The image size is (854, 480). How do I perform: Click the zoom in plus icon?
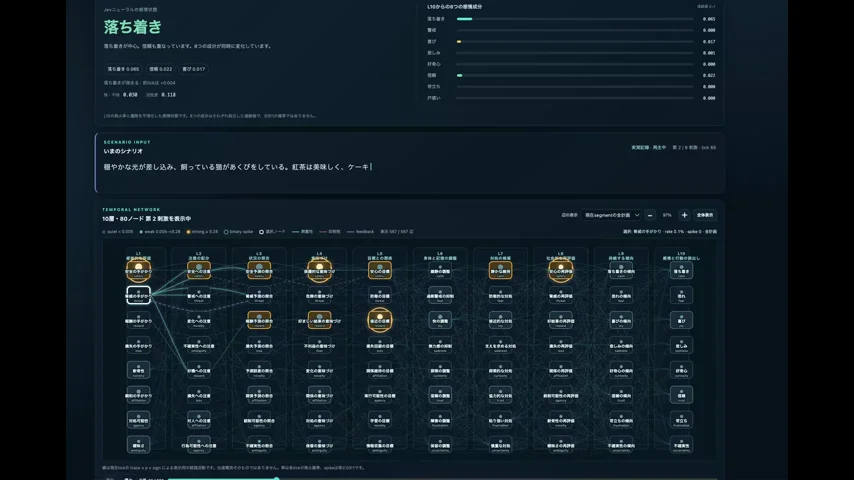[684, 215]
